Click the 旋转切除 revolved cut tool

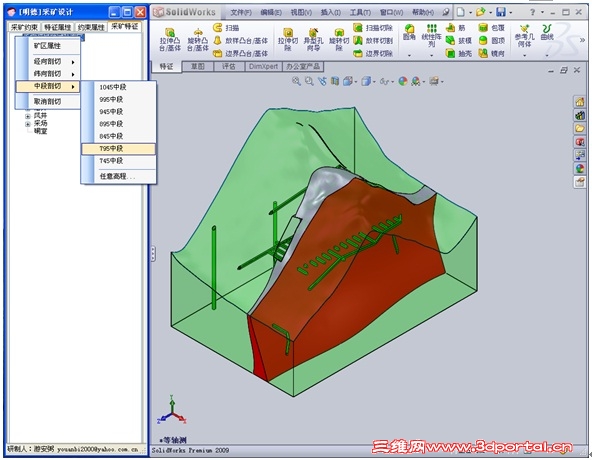coord(339,40)
